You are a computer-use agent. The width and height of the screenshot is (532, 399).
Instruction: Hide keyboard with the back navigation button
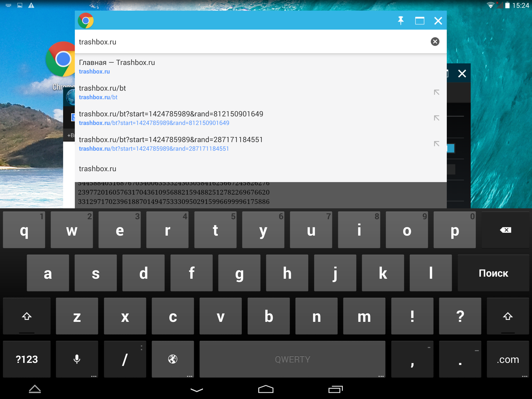click(x=197, y=389)
